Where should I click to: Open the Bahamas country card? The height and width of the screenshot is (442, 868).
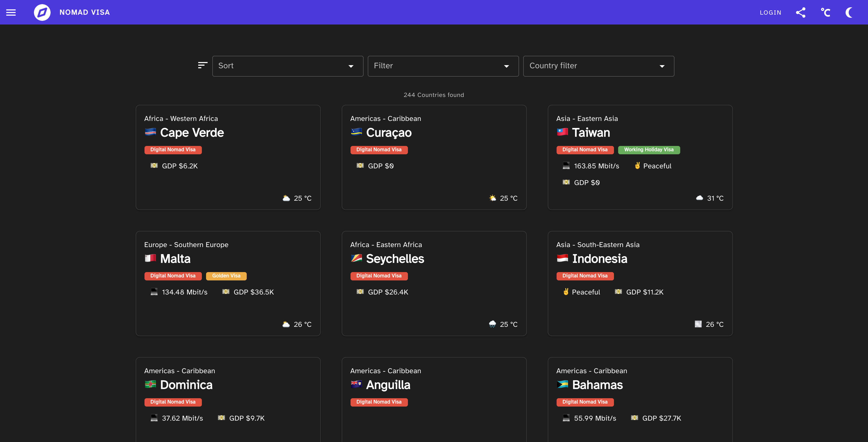pos(597,385)
